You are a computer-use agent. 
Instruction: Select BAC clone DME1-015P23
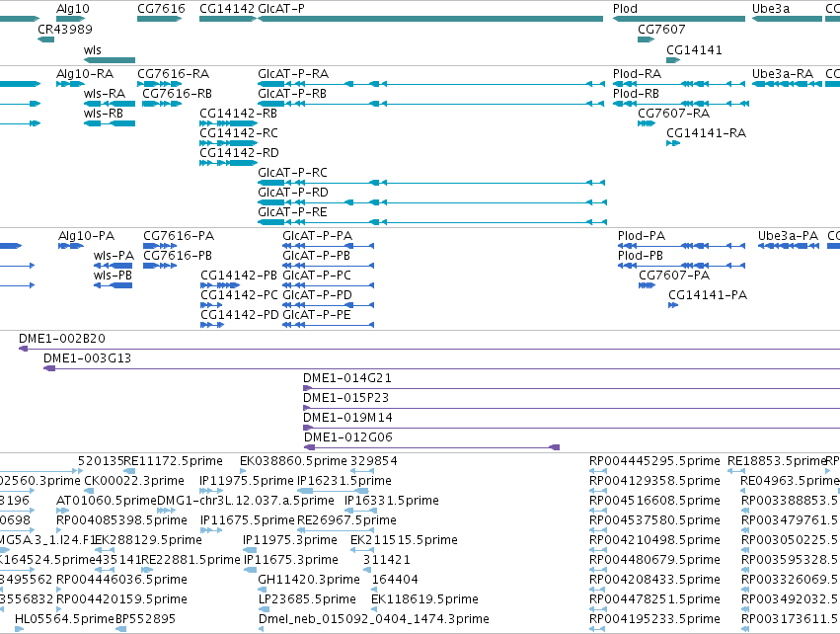pyautogui.click(x=346, y=398)
